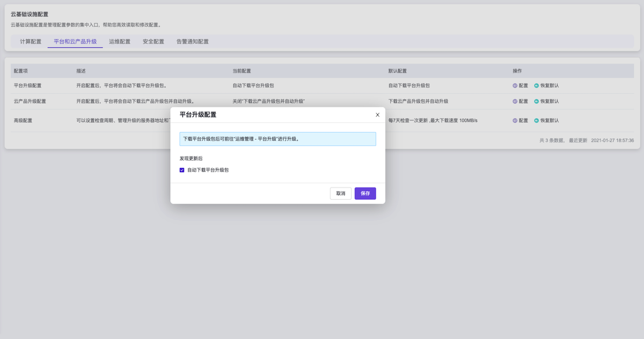Click the 自动下载平台升级包 checkbox label text
Image resolution: width=644 pixels, height=339 pixels.
point(208,170)
